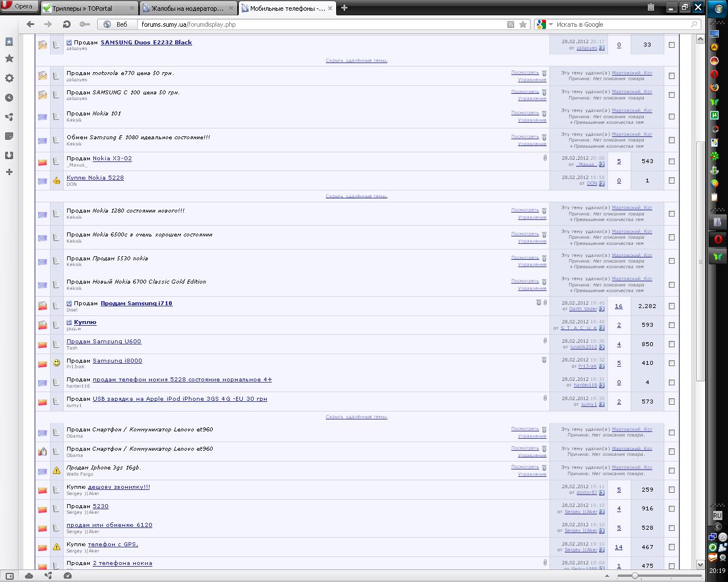The height and width of the screenshot is (582, 728).
Task: Open the closed tabs trash icon
Action: click(x=651, y=7)
